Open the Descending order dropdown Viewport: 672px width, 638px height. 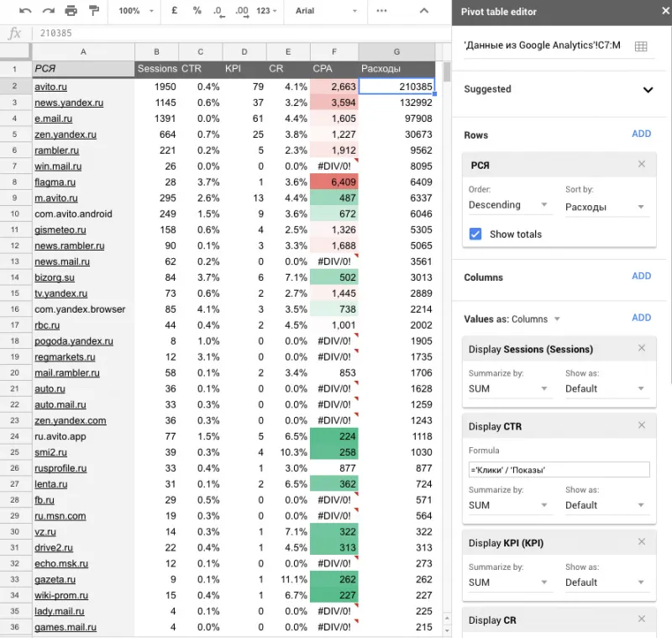[x=508, y=205]
